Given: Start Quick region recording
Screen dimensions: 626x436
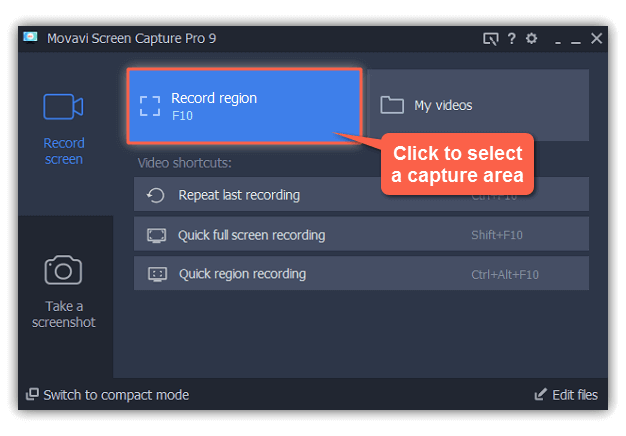Looking at the screenshot, I should [x=361, y=274].
